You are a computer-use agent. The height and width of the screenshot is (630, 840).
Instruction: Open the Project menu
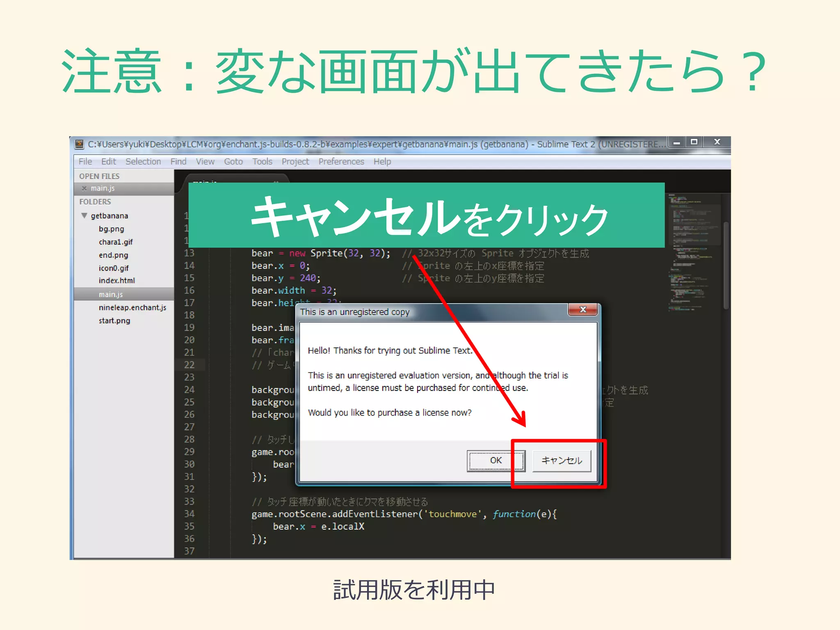pyautogui.click(x=295, y=162)
